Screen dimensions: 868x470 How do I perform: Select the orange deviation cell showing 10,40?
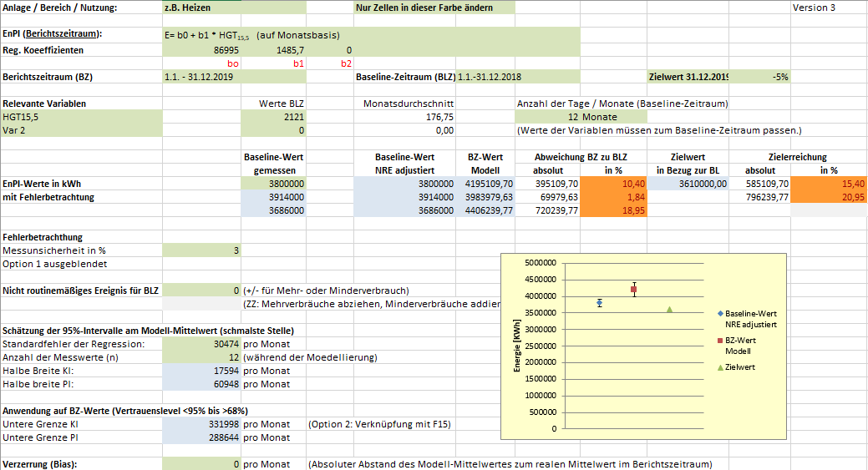613,183
